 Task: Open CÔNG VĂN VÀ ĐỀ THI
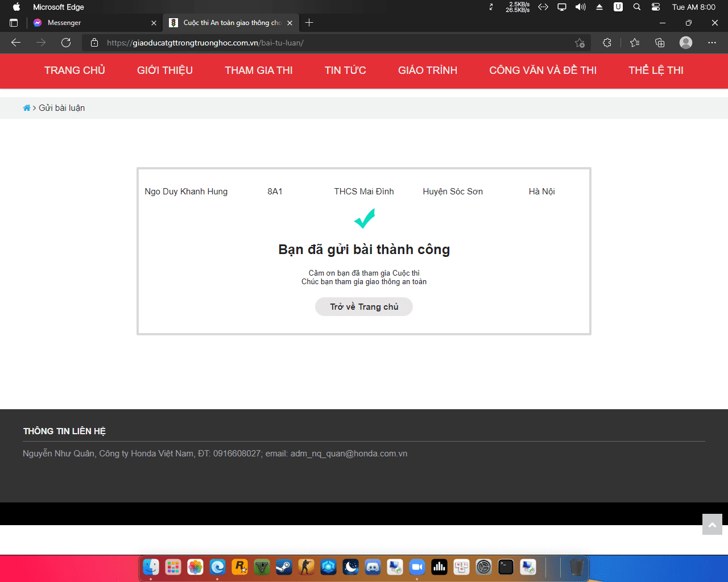tap(543, 70)
